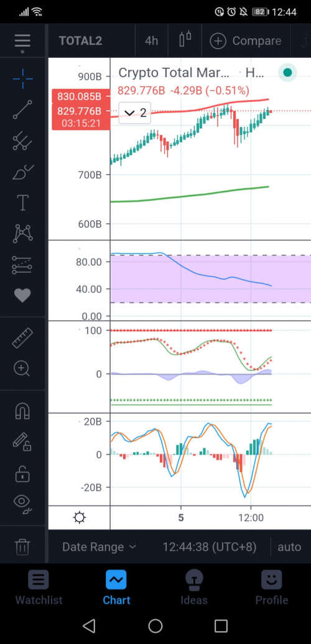Open chart settings gear icon
Screen dimensions: 311x644
click(x=79, y=517)
